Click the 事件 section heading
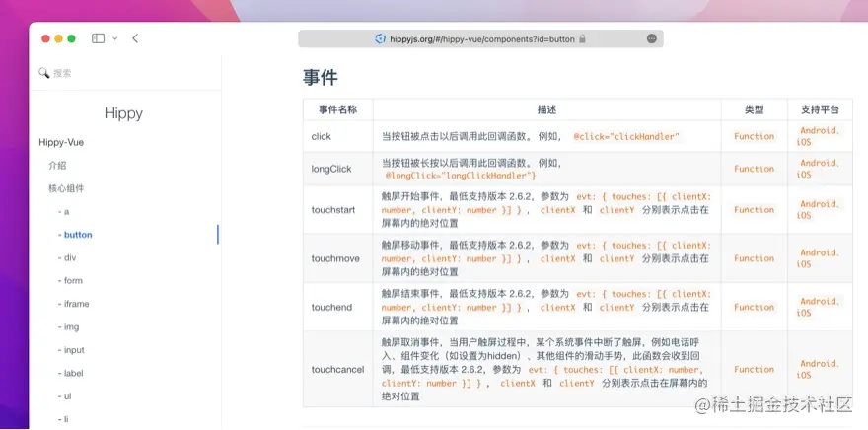 coord(320,78)
